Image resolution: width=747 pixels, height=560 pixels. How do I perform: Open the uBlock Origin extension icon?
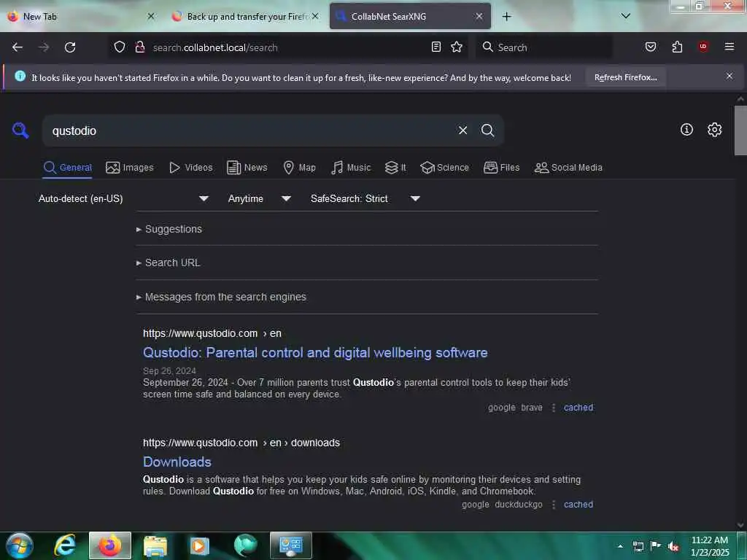(703, 47)
